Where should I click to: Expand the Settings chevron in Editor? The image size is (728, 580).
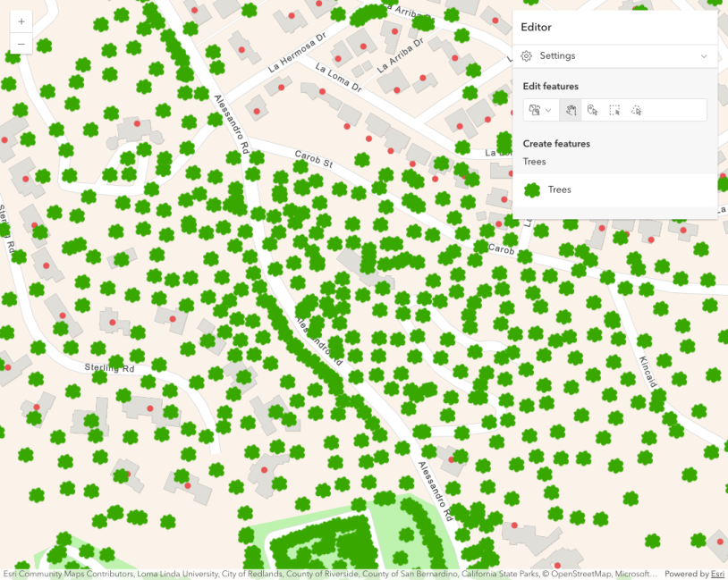click(704, 56)
